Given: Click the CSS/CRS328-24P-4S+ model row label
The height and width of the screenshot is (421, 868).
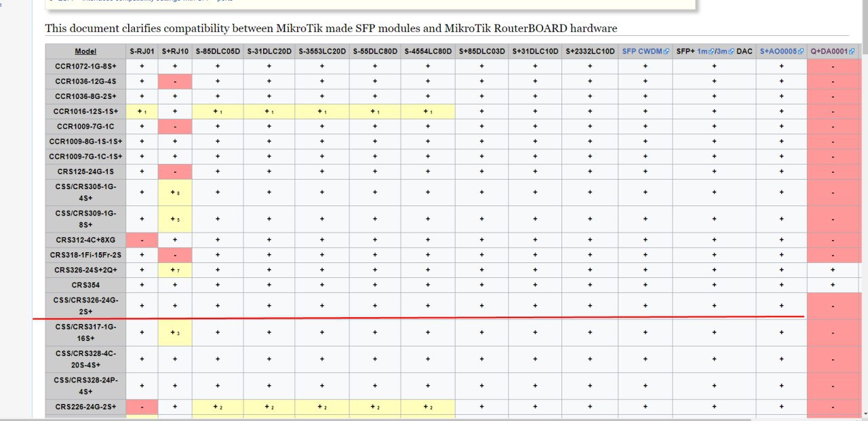Looking at the screenshot, I should [85, 386].
